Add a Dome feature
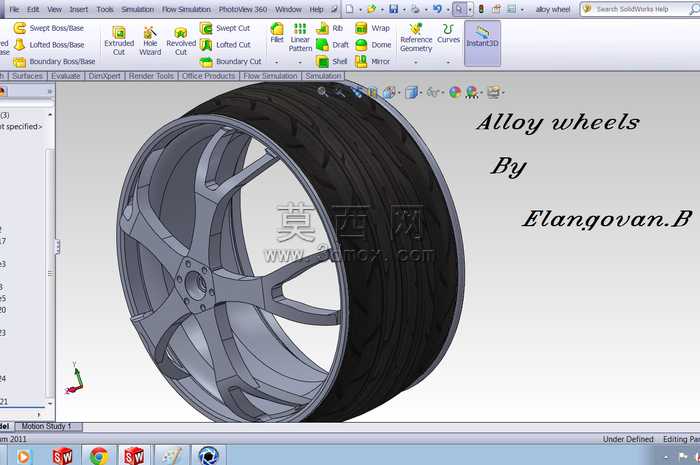The image size is (700, 465). 373,45
